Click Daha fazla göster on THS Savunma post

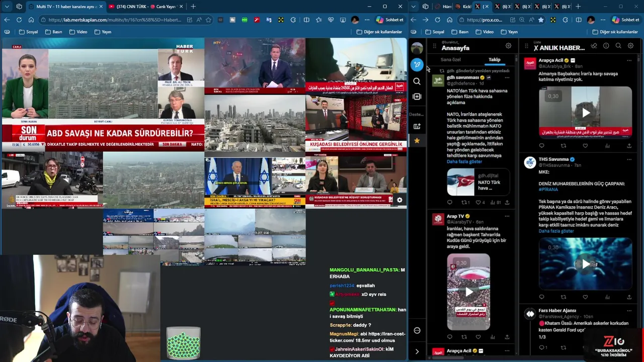click(556, 231)
